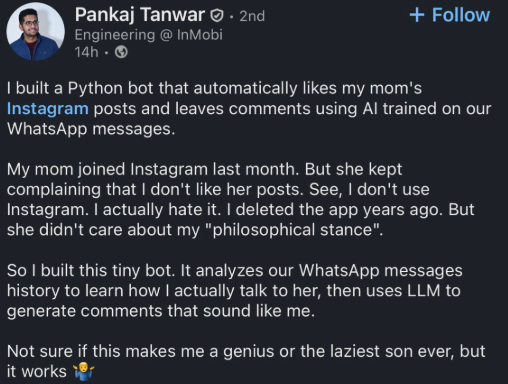Open the blue Instagram hyperlink

(x=48, y=109)
